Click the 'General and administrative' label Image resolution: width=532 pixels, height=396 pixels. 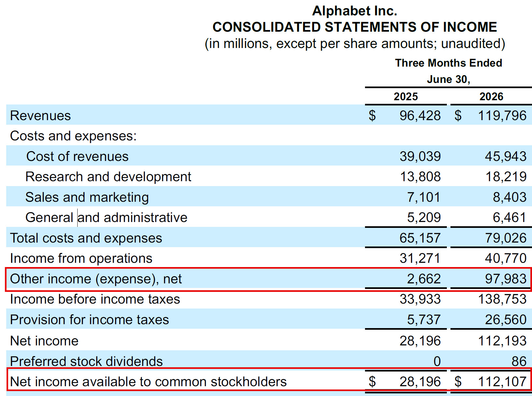[106, 217]
